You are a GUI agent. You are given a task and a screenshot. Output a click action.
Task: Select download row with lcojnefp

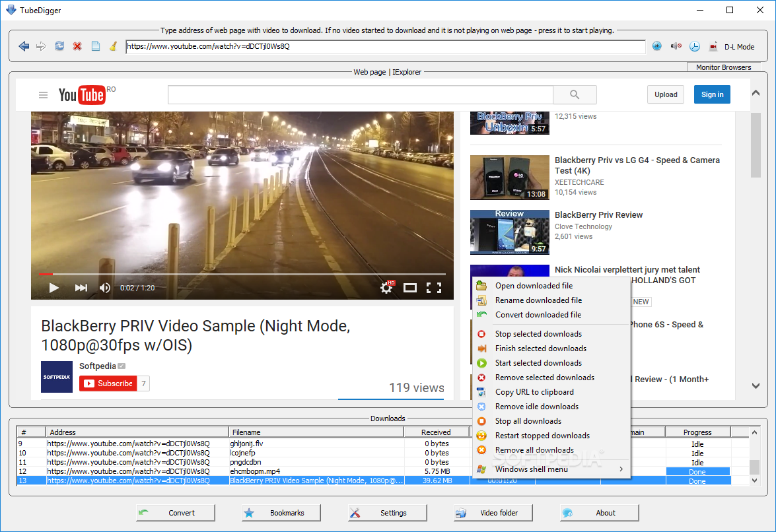click(374, 453)
